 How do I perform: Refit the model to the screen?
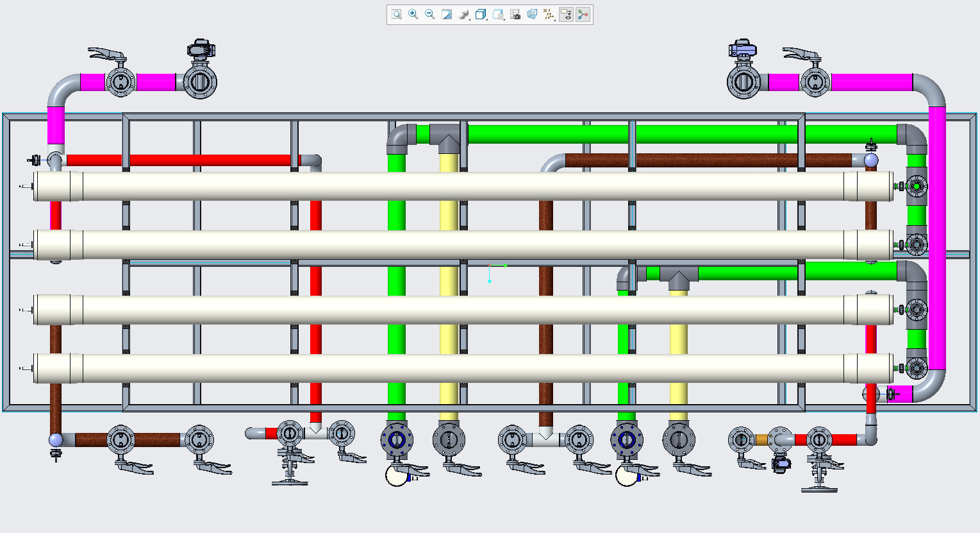[397, 14]
